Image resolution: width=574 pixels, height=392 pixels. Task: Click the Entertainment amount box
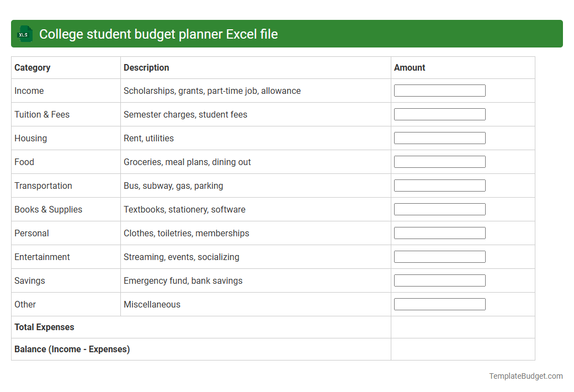click(439, 256)
